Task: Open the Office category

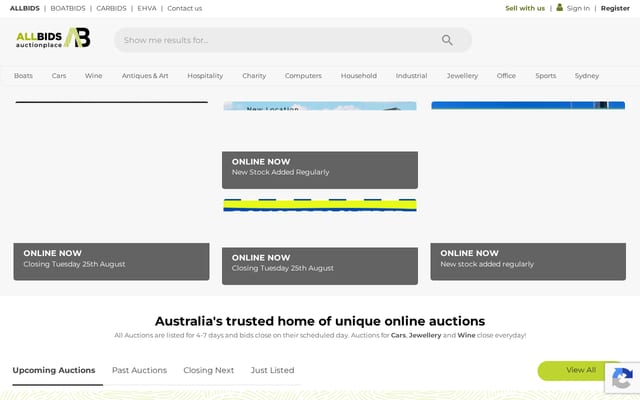Action: coord(506,76)
